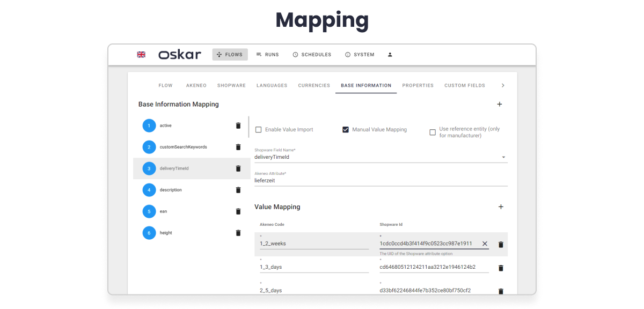Click the UK flag language icon
Image resolution: width=644 pixels, height=309 pixels.
coord(141,55)
